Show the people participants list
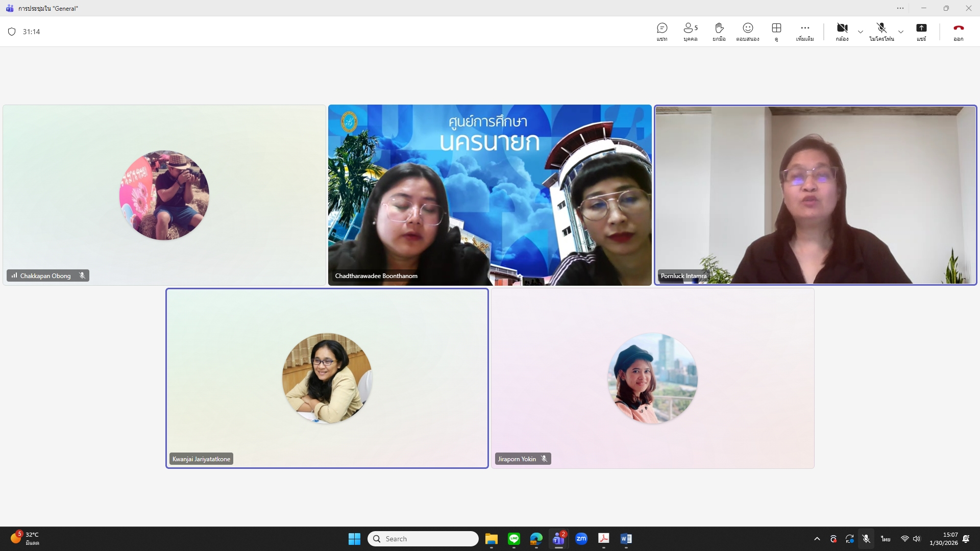980x551 pixels. pos(690,31)
